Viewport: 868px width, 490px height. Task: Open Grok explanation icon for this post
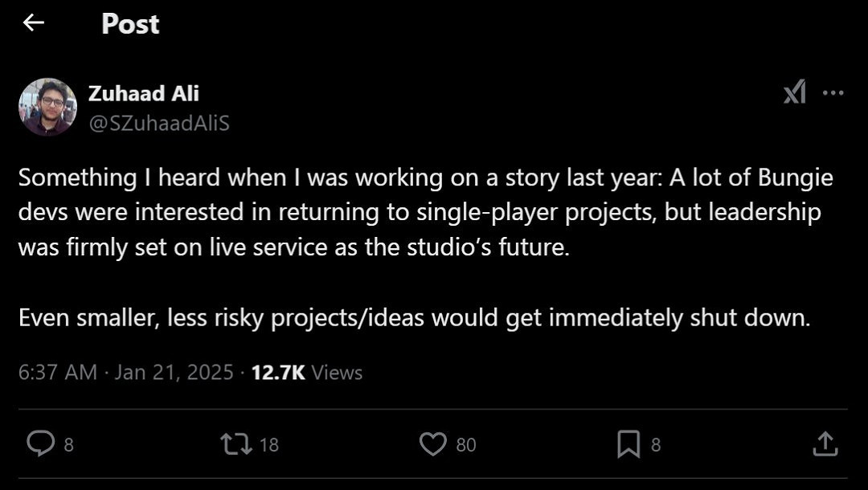pos(794,93)
